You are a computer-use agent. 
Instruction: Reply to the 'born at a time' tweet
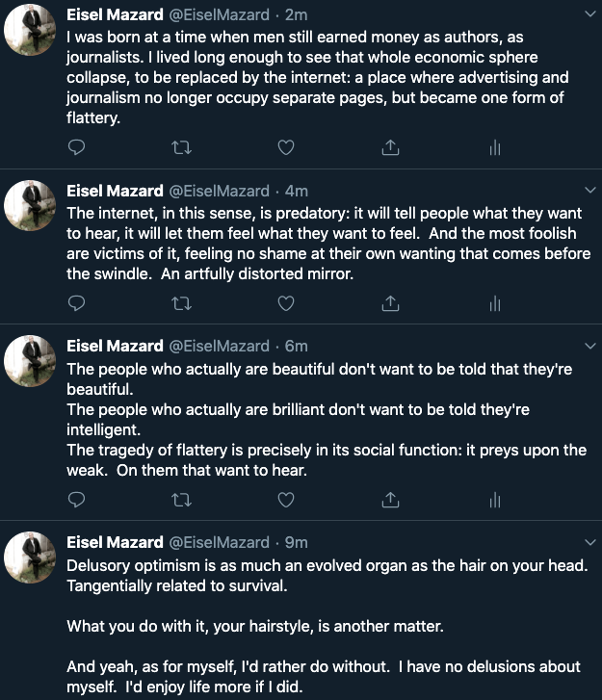point(78,147)
